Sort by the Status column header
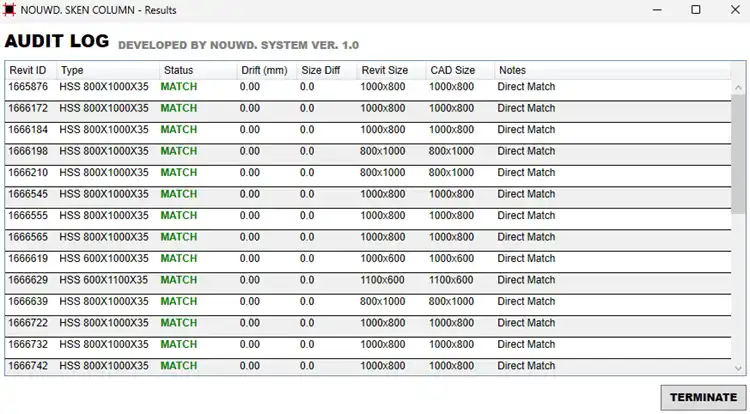750x414 pixels. [x=198, y=70]
